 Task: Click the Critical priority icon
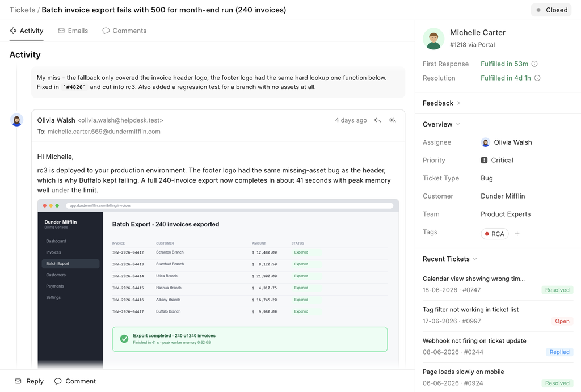tap(484, 160)
